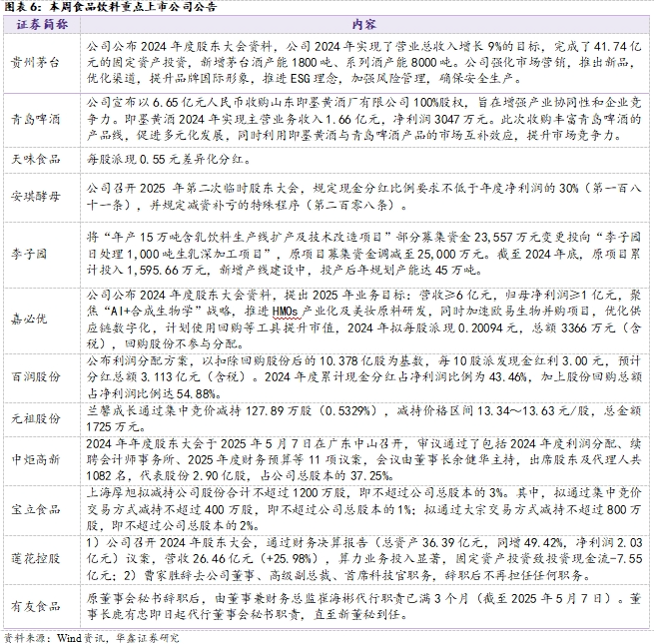Click the '天味食品' company name cell
This screenshot has height=644, width=654.
(x=36, y=159)
